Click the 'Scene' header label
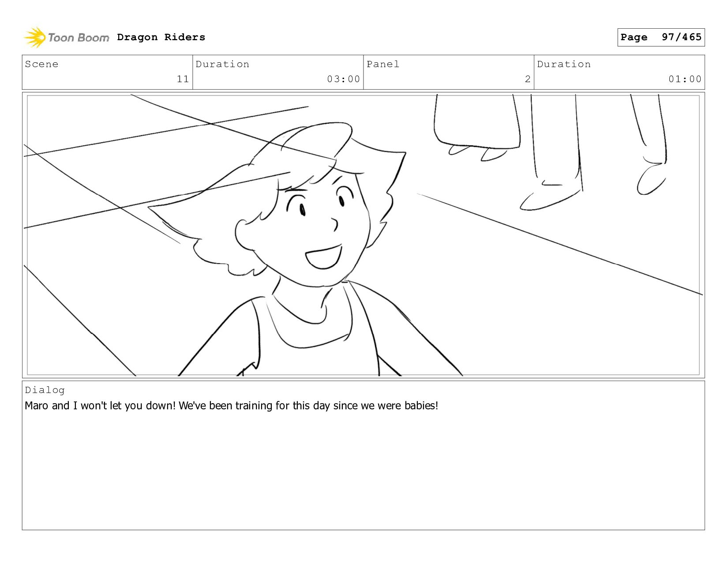Viewport: 728px width, 563px height. (x=41, y=64)
